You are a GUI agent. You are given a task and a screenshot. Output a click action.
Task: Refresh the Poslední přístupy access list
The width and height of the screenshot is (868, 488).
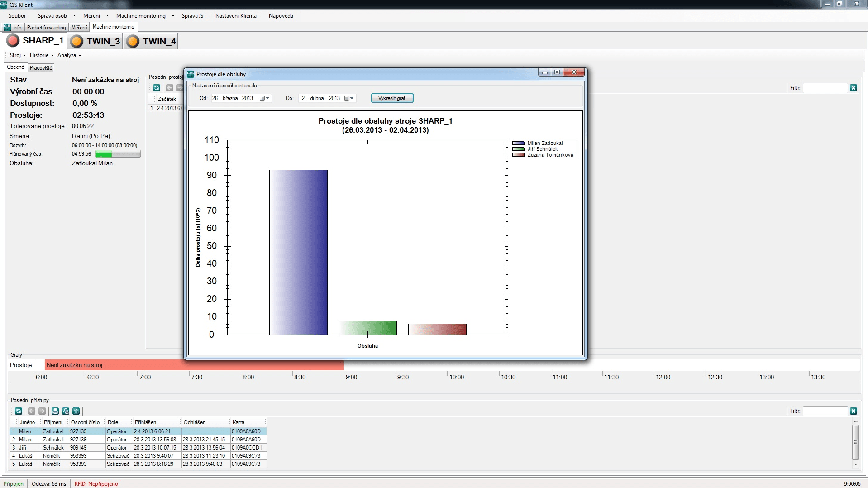[x=19, y=411]
